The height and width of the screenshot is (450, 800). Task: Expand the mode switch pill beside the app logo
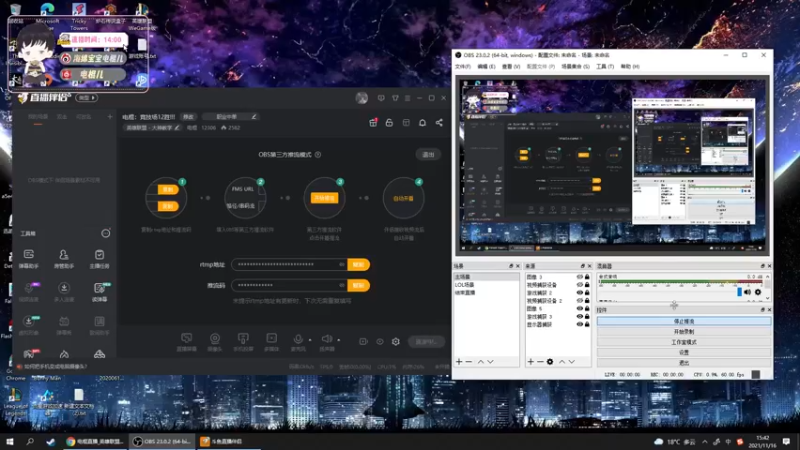click(87, 97)
